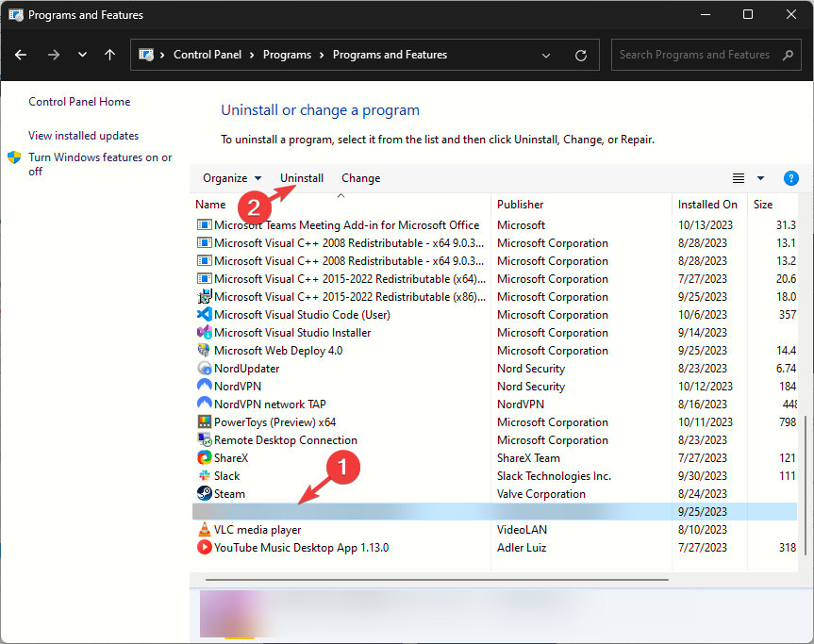Select Microsoft Visual C++ 2008 row sized 13.2
This screenshot has width=814, height=644.
[x=496, y=260]
